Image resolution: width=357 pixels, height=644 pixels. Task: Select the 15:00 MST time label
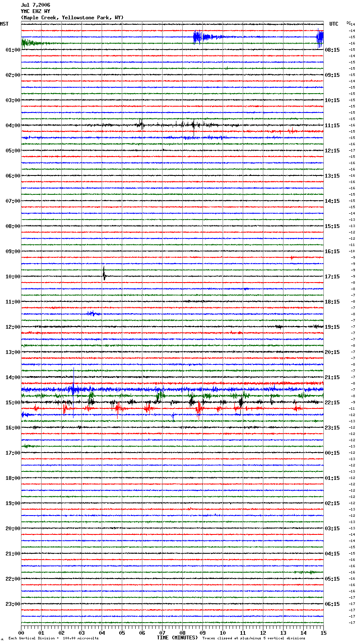(x=13, y=403)
